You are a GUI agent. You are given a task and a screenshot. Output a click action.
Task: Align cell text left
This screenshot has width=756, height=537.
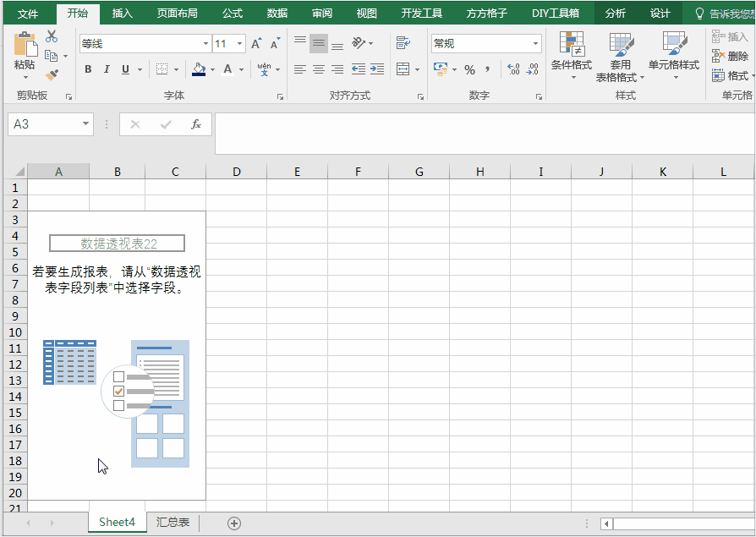click(300, 69)
